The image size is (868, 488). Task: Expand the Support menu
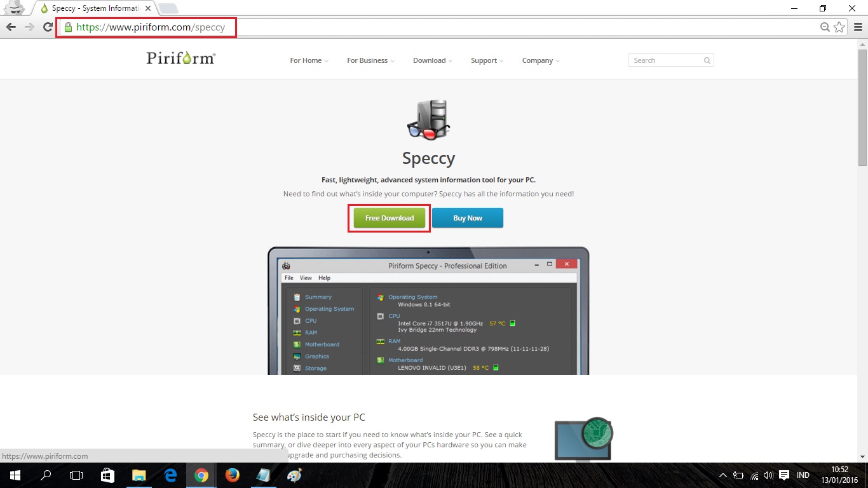[x=487, y=60]
